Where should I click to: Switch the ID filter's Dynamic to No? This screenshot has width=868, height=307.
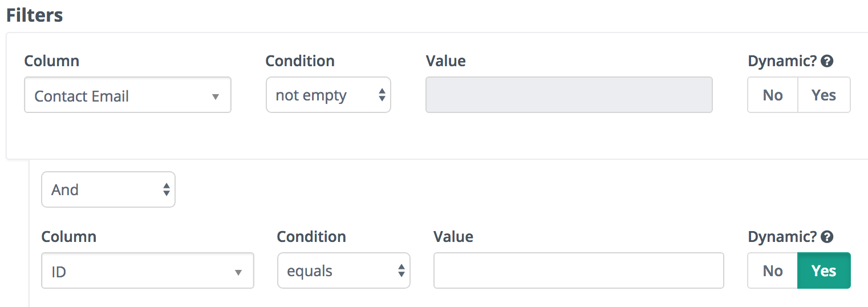(x=773, y=270)
